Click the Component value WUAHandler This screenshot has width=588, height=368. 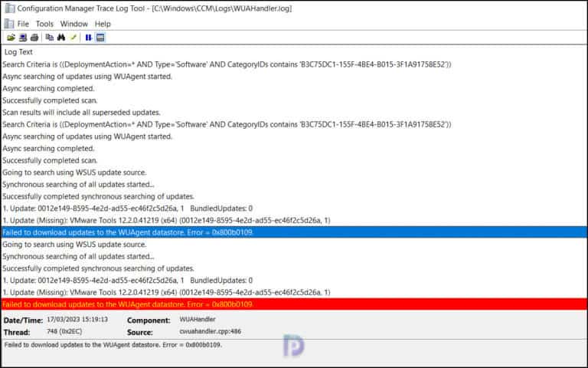click(198, 319)
